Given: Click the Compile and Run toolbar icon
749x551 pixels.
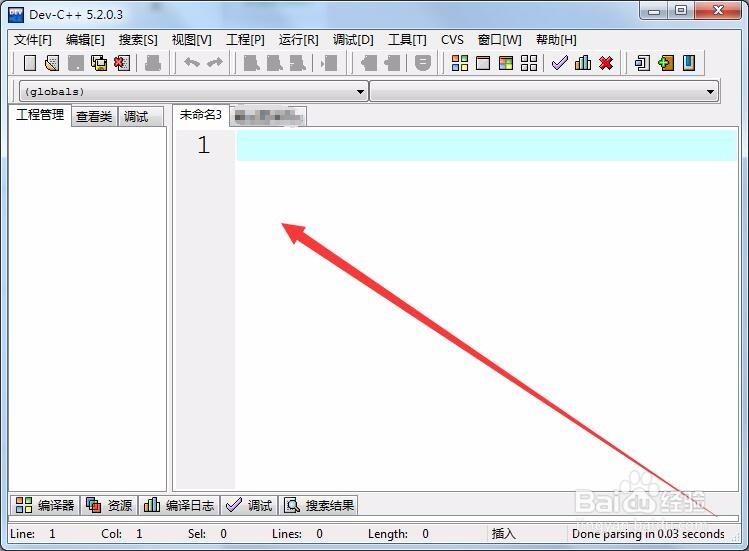Looking at the screenshot, I should [x=506, y=63].
